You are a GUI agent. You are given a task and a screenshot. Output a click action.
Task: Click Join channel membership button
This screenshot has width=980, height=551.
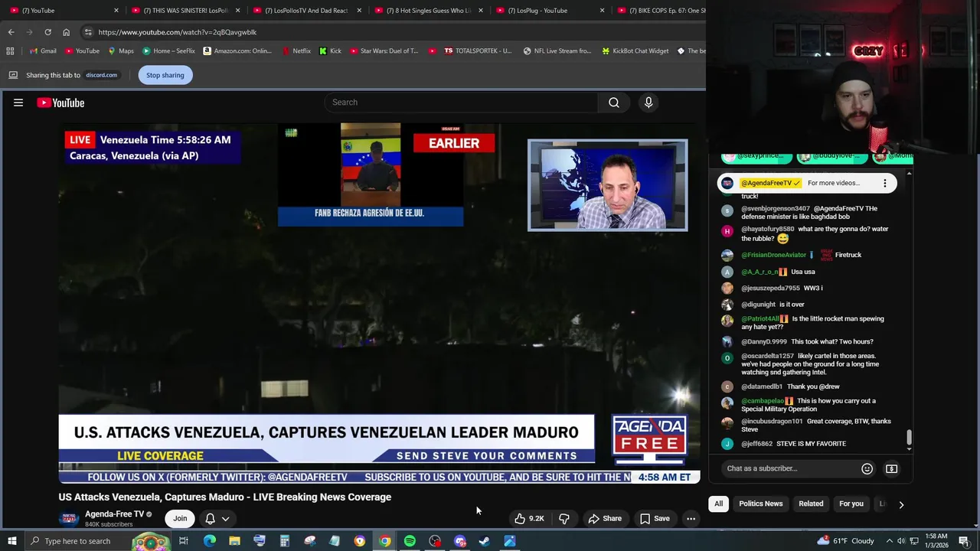pyautogui.click(x=180, y=519)
